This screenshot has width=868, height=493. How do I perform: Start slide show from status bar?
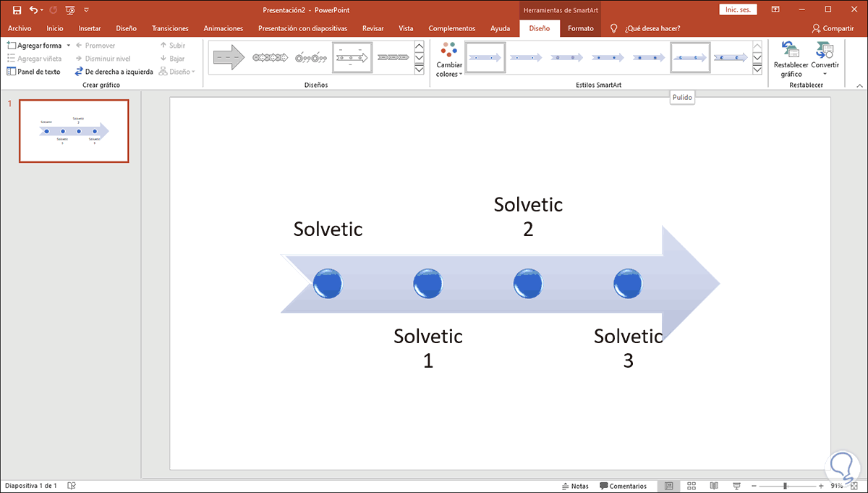pos(736,486)
